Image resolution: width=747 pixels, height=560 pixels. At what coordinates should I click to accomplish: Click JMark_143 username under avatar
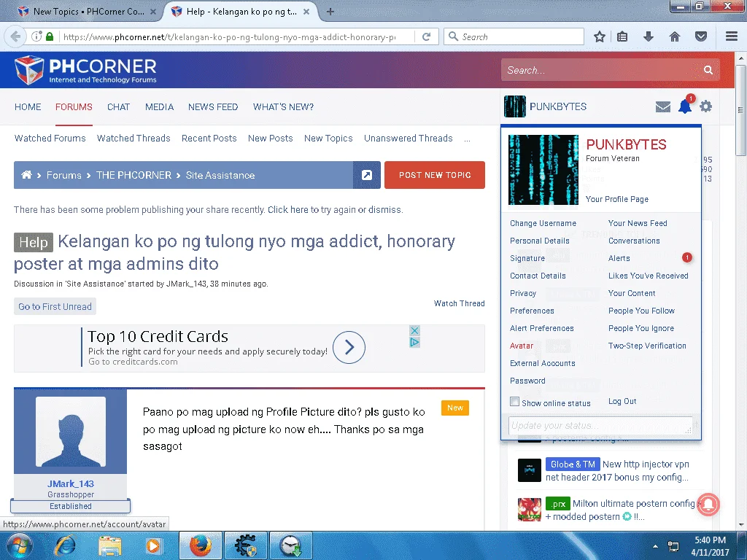pos(71,484)
